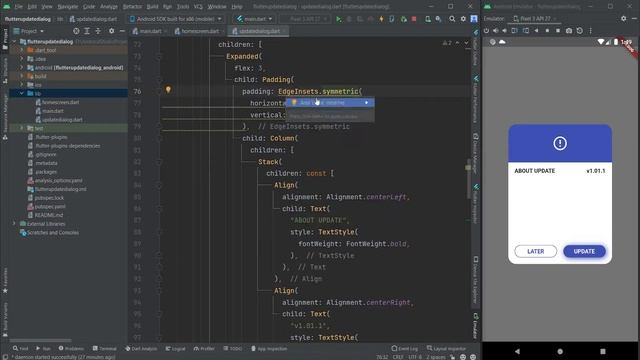This screenshot has height=360, width=640.
Task: Open Project panel options gear
Action: (111, 31)
